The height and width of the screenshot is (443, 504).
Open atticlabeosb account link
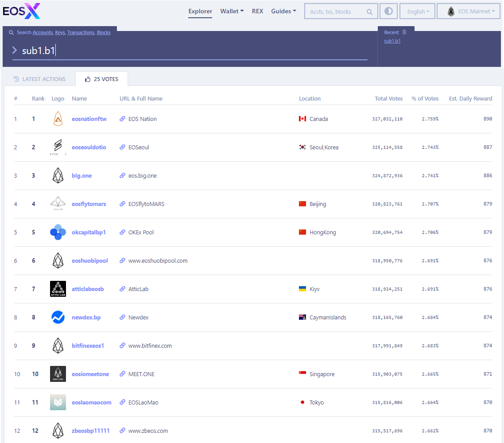[x=88, y=289]
